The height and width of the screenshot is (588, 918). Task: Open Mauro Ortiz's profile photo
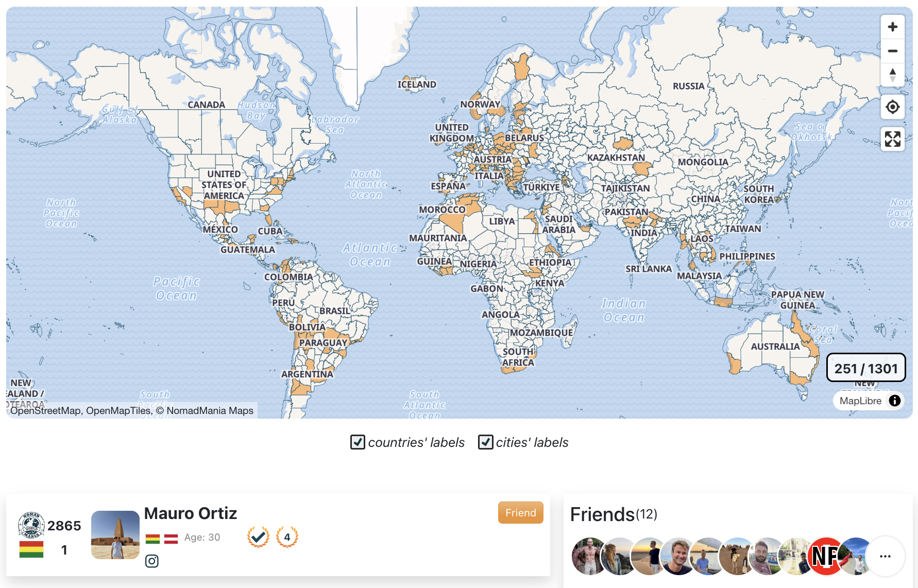115,535
